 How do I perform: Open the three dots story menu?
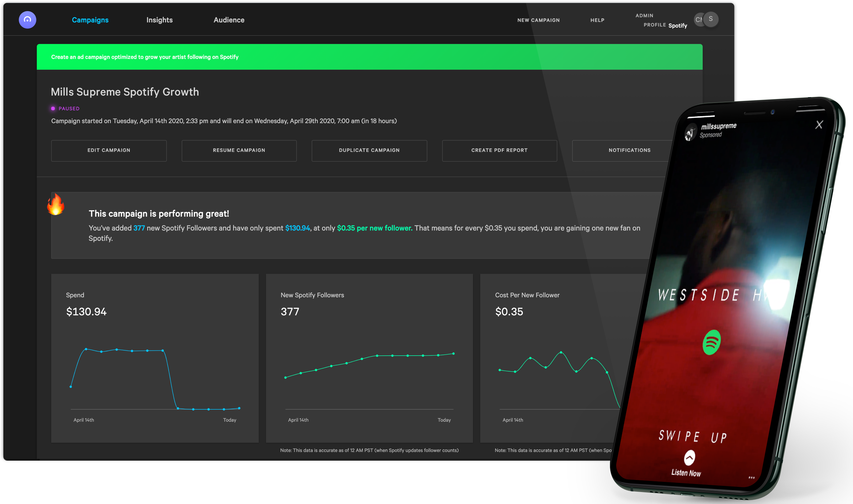tap(752, 478)
